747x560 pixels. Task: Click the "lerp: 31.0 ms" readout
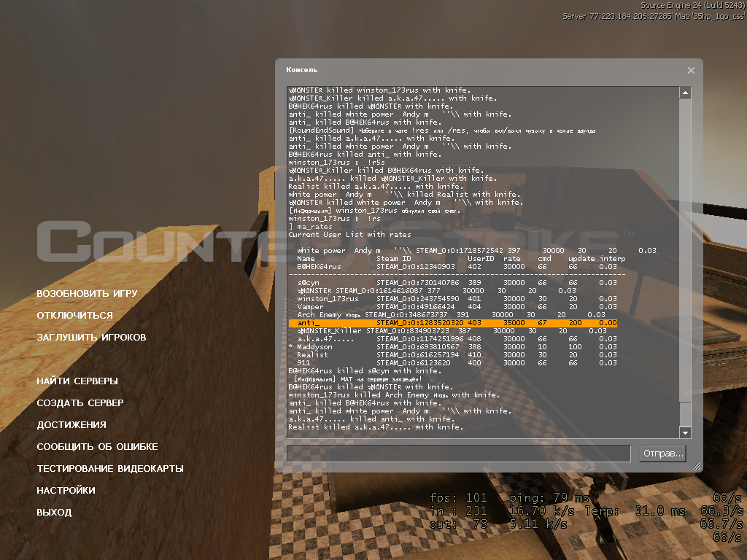click(635, 511)
